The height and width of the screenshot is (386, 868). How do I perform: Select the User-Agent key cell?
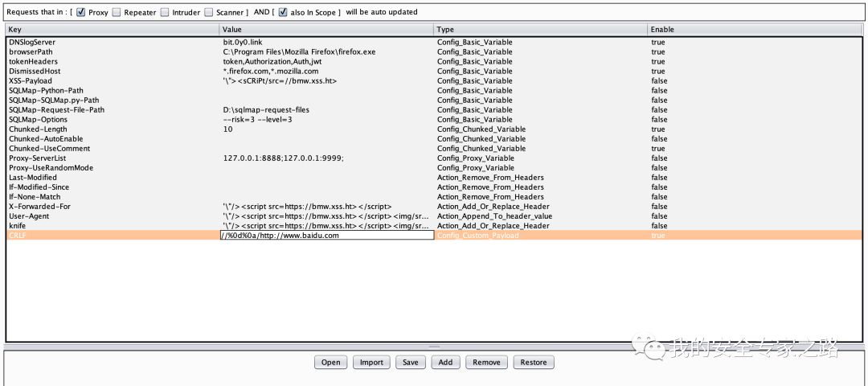pyautogui.click(x=113, y=216)
